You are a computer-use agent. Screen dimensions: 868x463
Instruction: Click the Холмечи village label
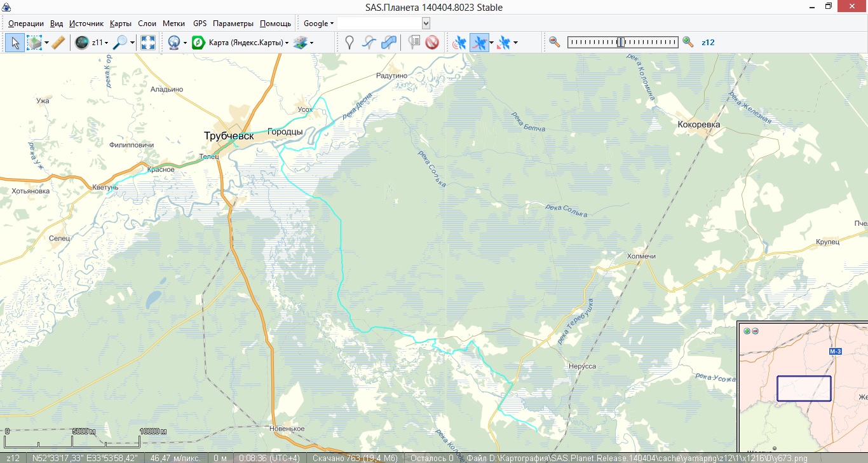[x=641, y=256]
